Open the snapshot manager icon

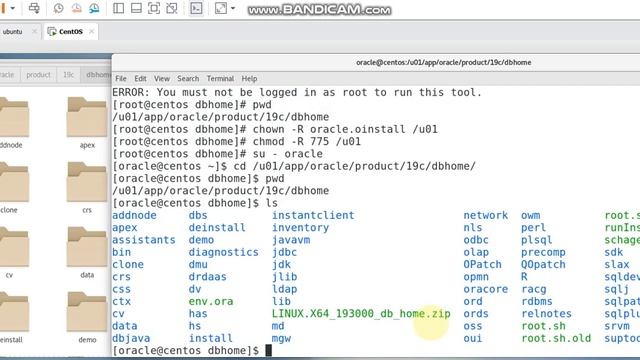point(94,8)
